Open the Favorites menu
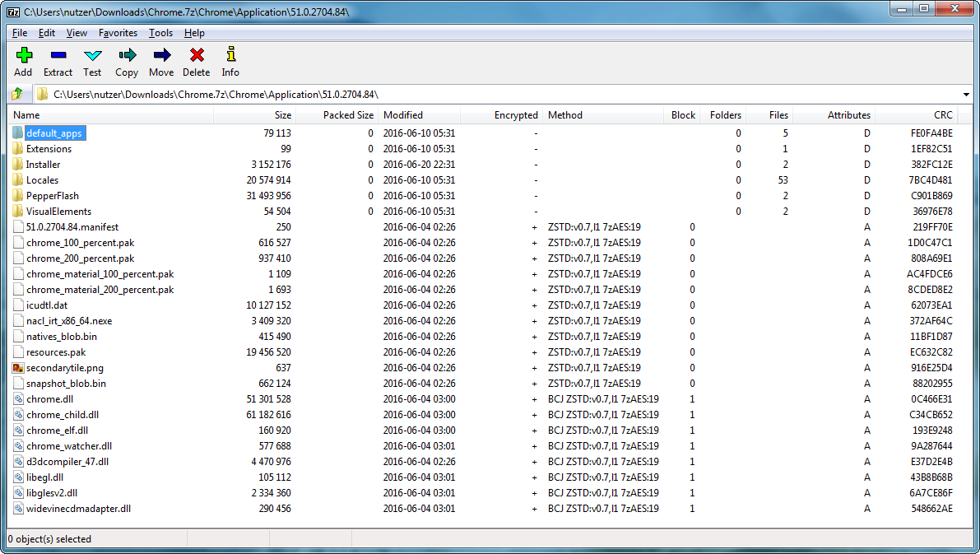This screenshot has height=554, width=980. (x=118, y=32)
